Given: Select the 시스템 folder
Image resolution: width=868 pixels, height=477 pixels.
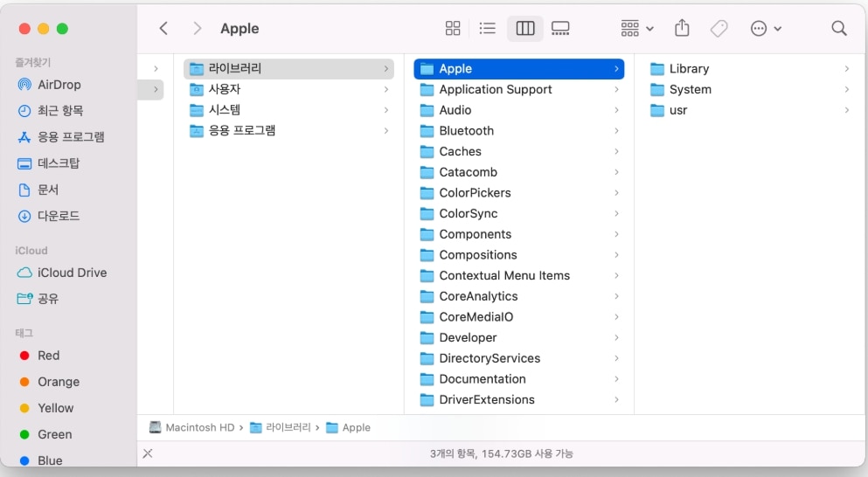Looking at the screenshot, I should tap(288, 110).
